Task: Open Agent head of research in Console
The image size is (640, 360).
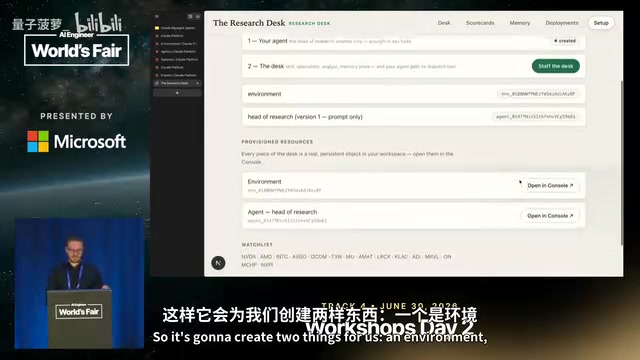Action: [x=550, y=216]
